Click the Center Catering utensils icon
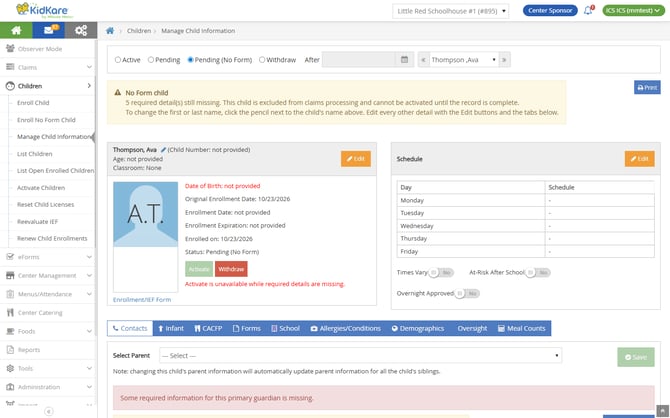This screenshot has height=418, width=670. [x=10, y=312]
